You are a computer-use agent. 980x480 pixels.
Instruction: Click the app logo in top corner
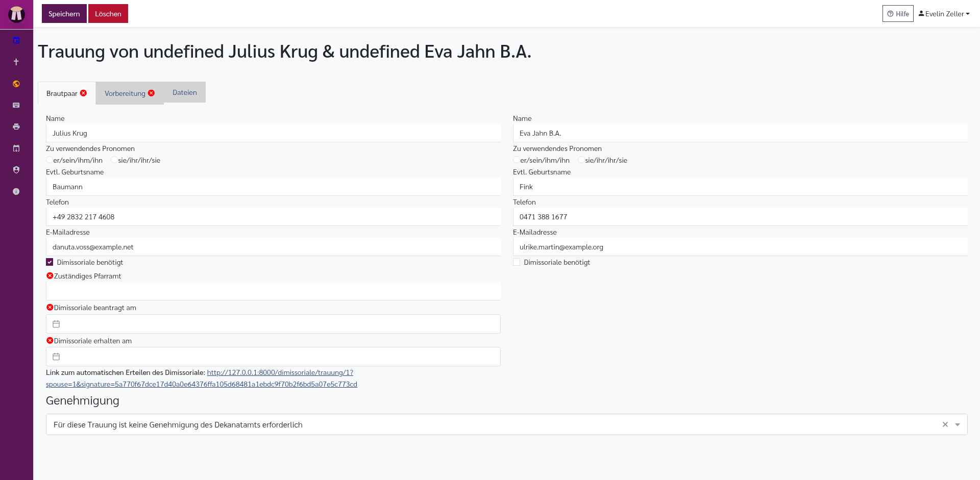[16, 14]
